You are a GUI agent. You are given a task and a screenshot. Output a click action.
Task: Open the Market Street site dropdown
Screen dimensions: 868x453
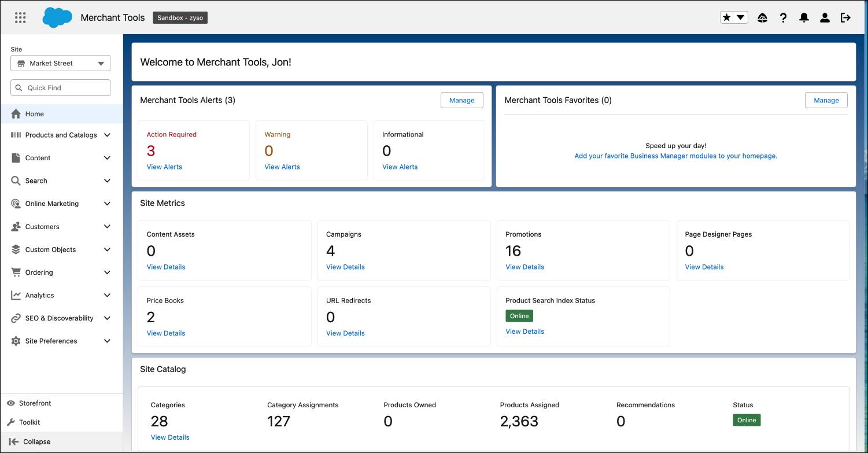pos(60,63)
